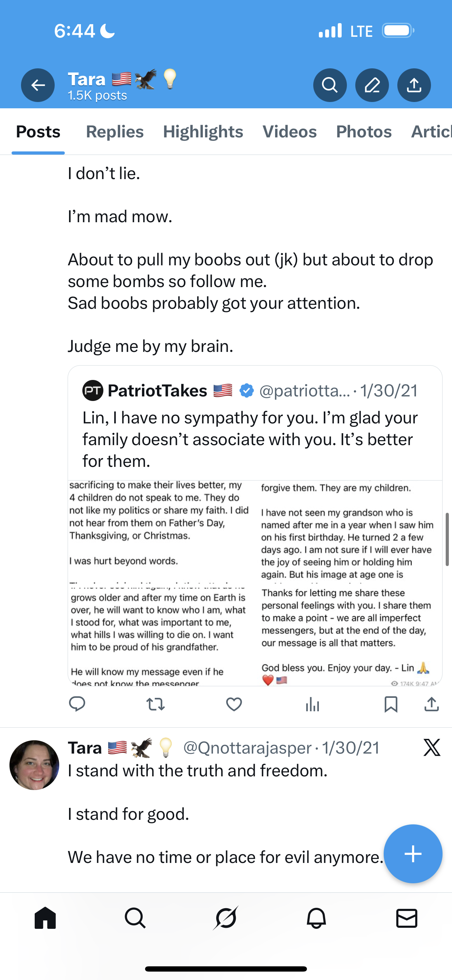Tap the blue new post plus button
The height and width of the screenshot is (980, 452).
coord(413,854)
